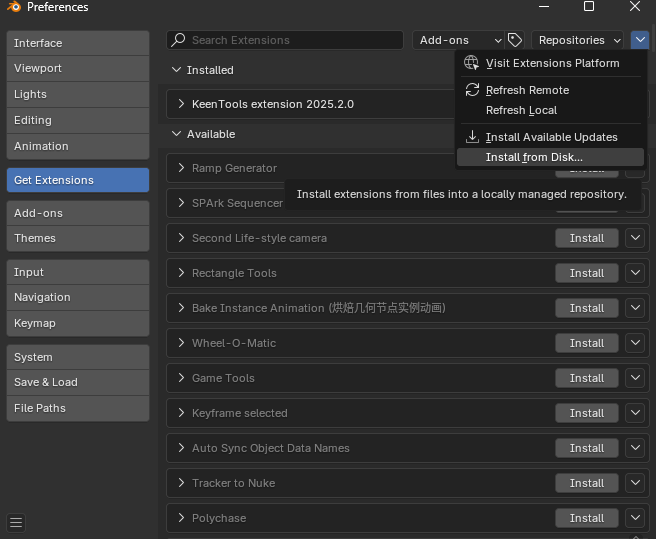Install the Wheel-O-Matic extension

(x=586, y=343)
